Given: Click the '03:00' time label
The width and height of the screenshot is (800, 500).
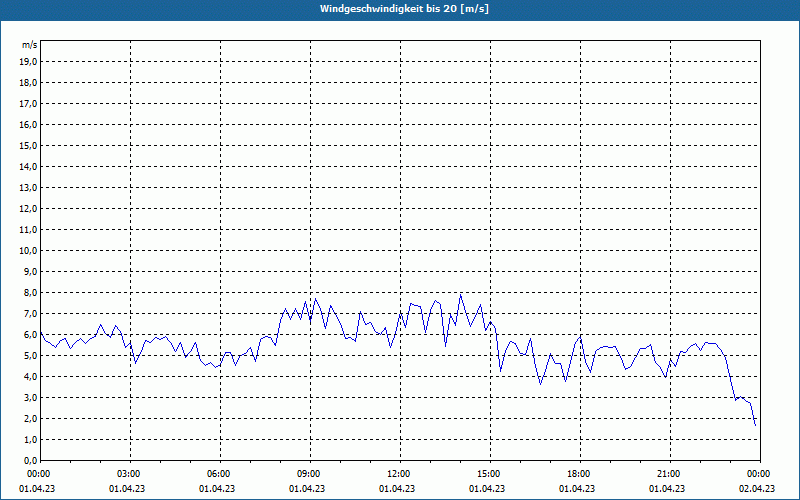Looking at the screenshot, I should point(130,474).
